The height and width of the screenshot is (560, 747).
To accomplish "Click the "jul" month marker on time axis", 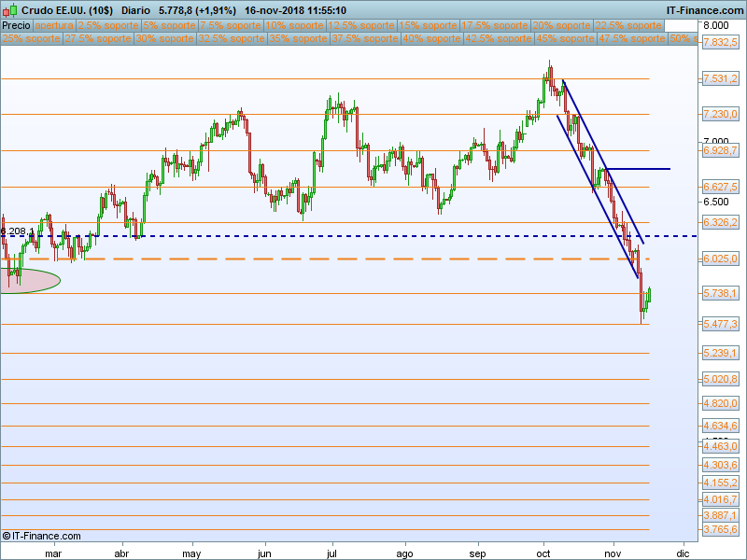I will pos(333,553).
